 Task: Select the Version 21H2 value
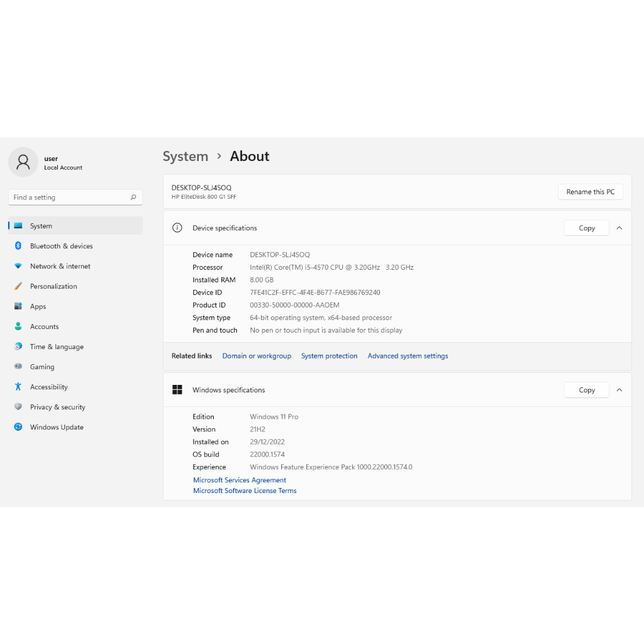point(257,429)
